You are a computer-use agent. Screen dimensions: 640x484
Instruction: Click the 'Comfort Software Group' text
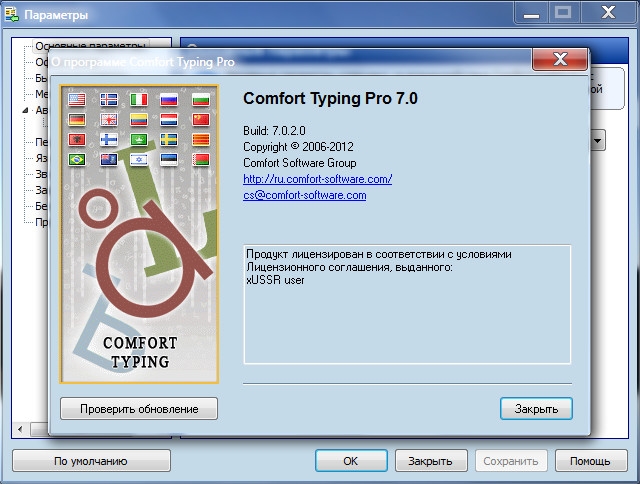(x=300, y=163)
